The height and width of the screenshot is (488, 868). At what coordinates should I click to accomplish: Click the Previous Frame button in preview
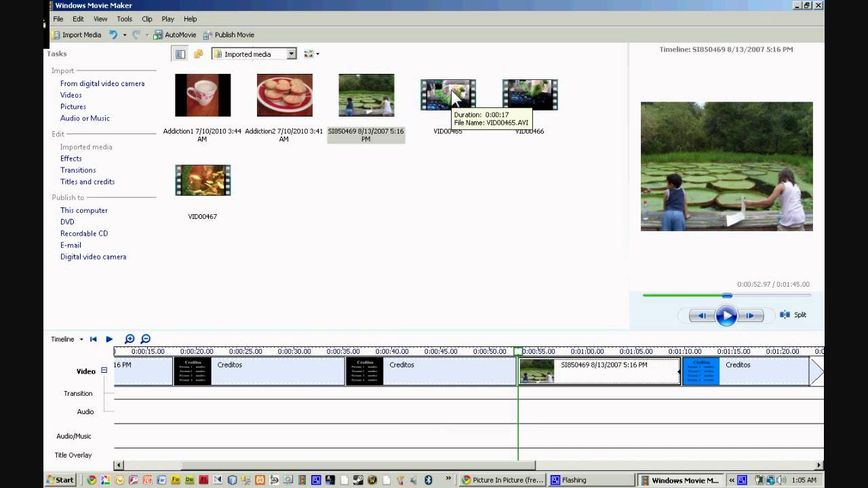[x=701, y=315]
